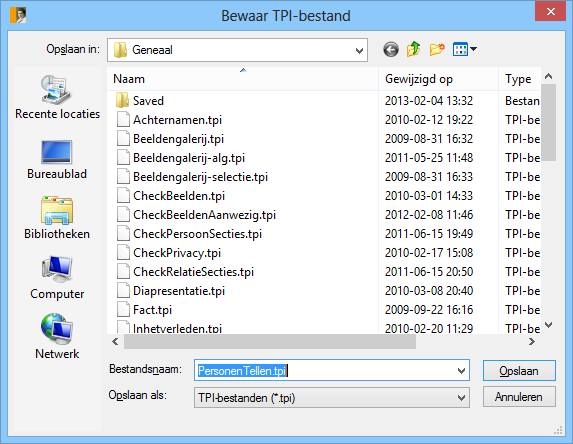Sort by the Gewijzigd op column header

439,79
